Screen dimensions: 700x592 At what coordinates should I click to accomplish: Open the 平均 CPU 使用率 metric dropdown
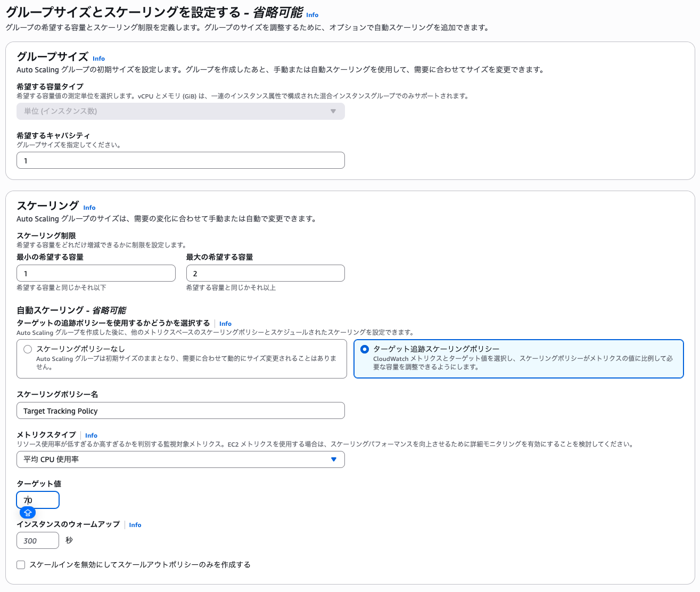click(180, 459)
